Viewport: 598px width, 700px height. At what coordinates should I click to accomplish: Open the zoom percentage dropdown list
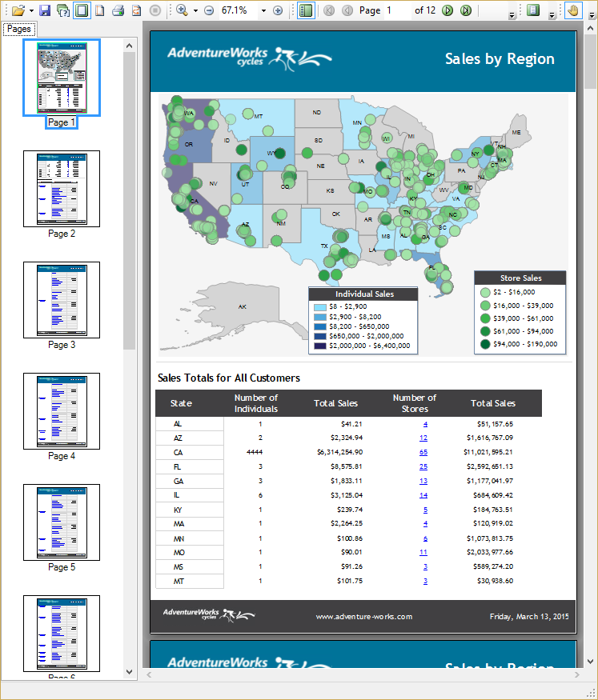click(x=263, y=10)
